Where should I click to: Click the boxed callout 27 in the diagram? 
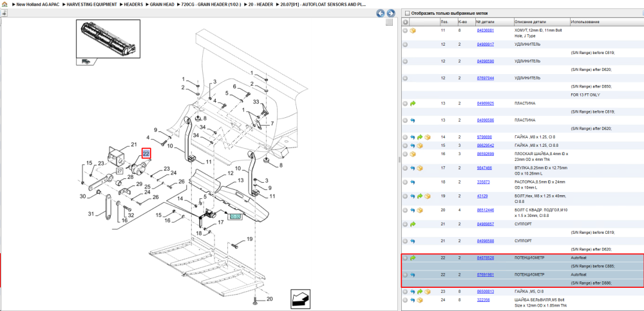tap(120, 171)
